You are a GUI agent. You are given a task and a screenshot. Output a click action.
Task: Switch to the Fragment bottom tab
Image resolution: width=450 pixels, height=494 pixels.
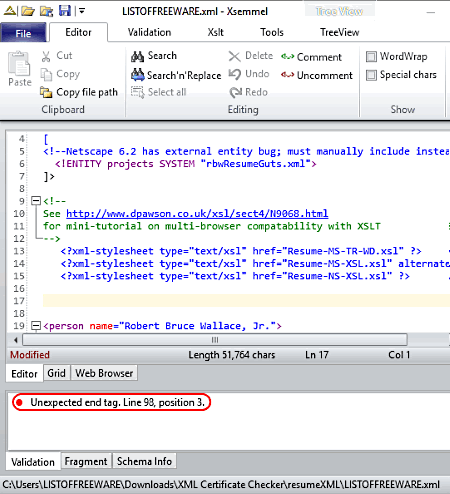(86, 461)
